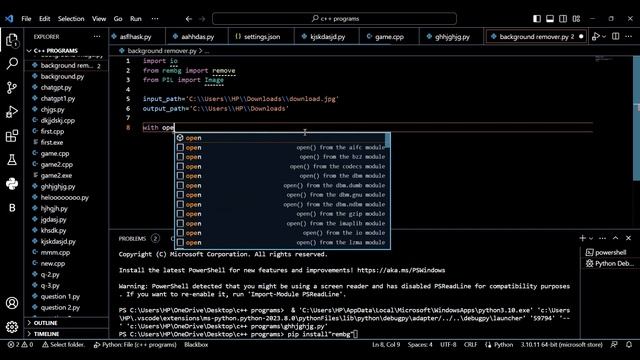
Task: Open the Extensions view icon
Action: 12,136
